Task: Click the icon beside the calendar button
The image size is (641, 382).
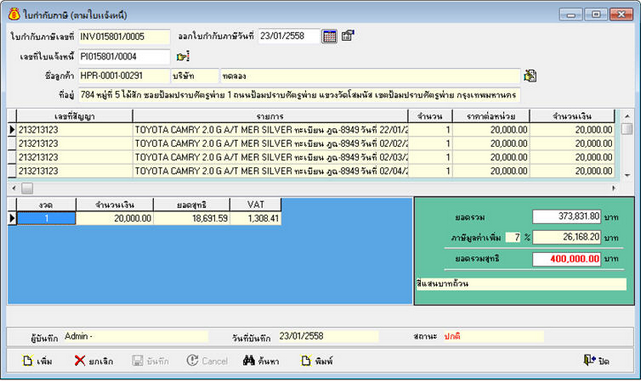Action: click(347, 36)
